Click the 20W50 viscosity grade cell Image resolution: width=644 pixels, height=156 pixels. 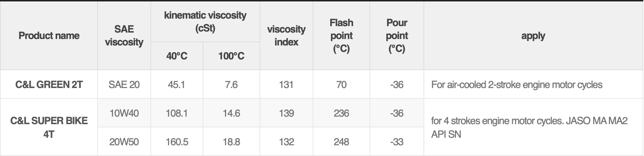coord(124,142)
